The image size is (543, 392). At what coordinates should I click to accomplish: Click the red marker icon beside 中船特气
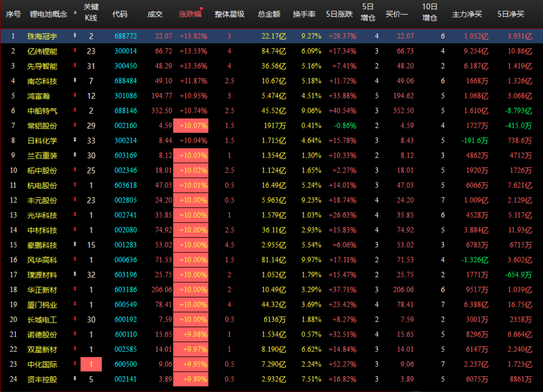[75, 110]
